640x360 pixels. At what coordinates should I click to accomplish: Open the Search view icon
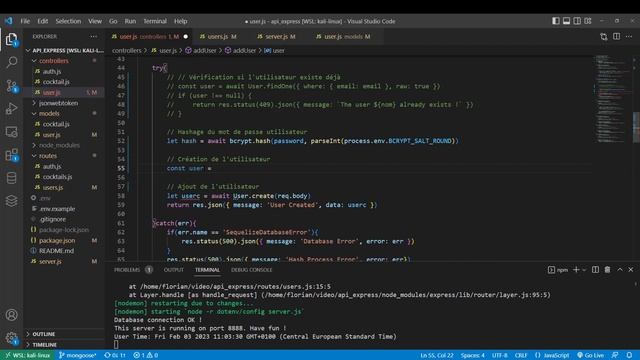point(11,62)
